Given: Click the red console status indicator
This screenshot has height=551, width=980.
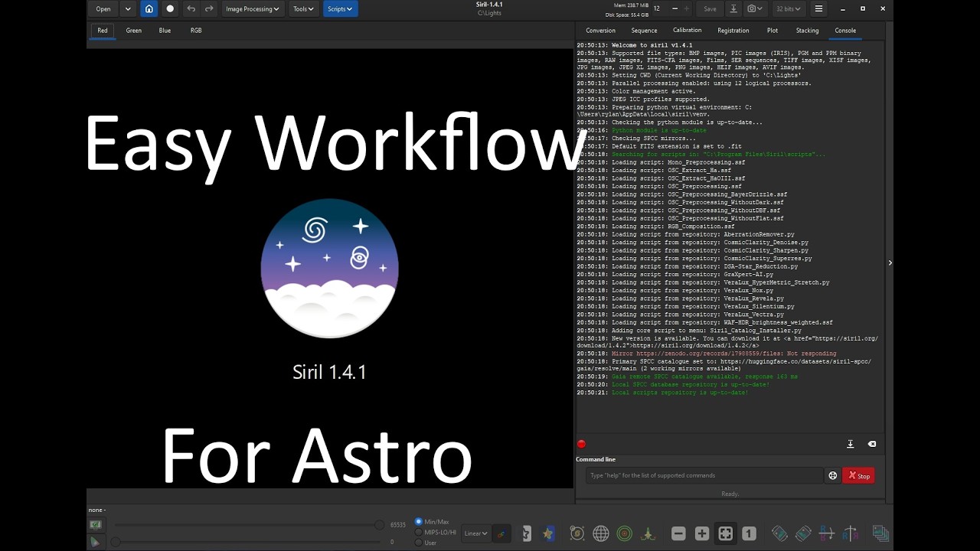Looking at the screenshot, I should [x=581, y=444].
